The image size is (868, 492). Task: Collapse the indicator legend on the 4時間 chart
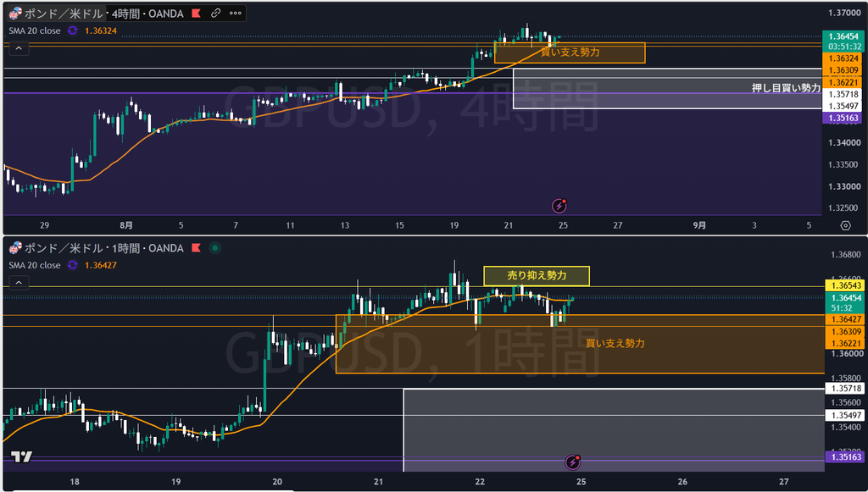tap(19, 48)
